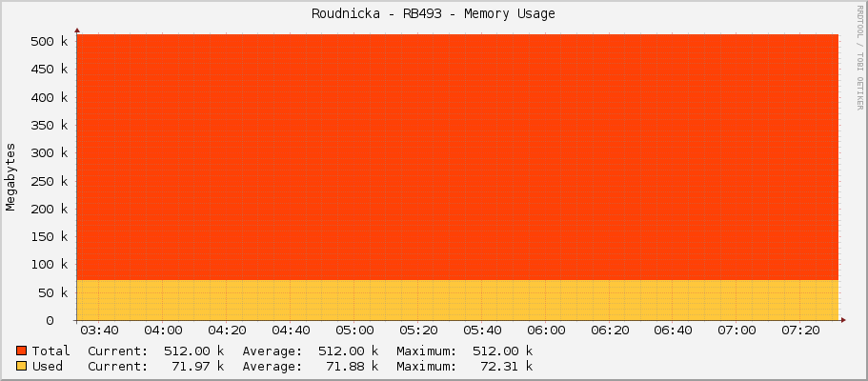Screen dimensions: 868x381
Task: Click the red Total legend swatch
Action: click(x=22, y=351)
